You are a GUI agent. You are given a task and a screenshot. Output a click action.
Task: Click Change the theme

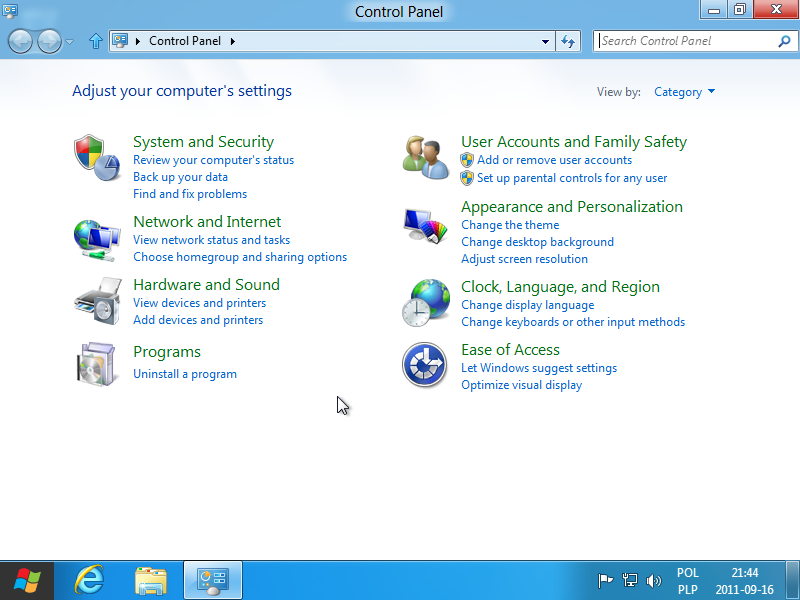[x=510, y=225]
